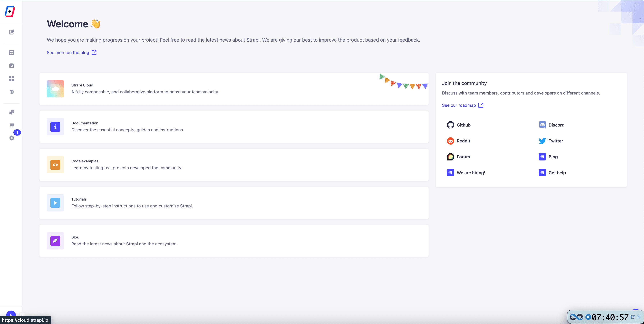
Task: Open the Media Library picture icon
Action: click(x=11, y=66)
